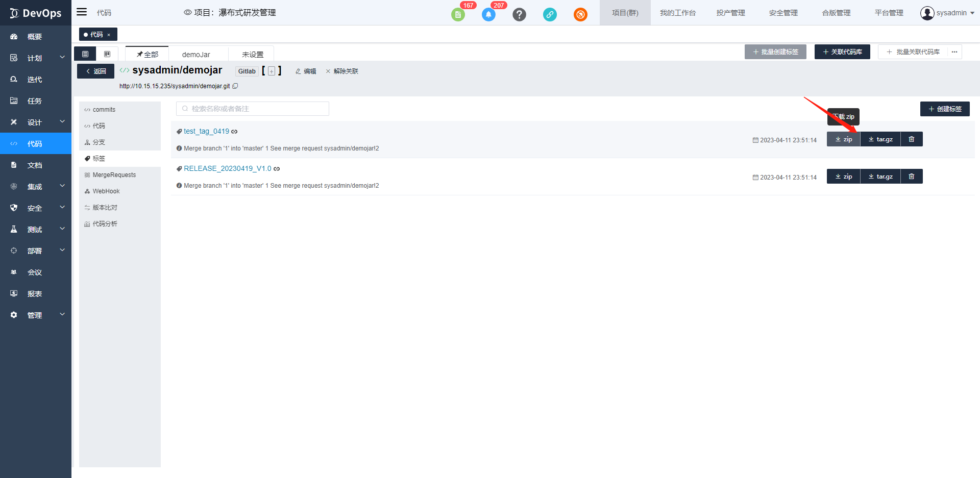Download tar.gz for test_tag_0419
980x478 pixels.
click(880, 139)
